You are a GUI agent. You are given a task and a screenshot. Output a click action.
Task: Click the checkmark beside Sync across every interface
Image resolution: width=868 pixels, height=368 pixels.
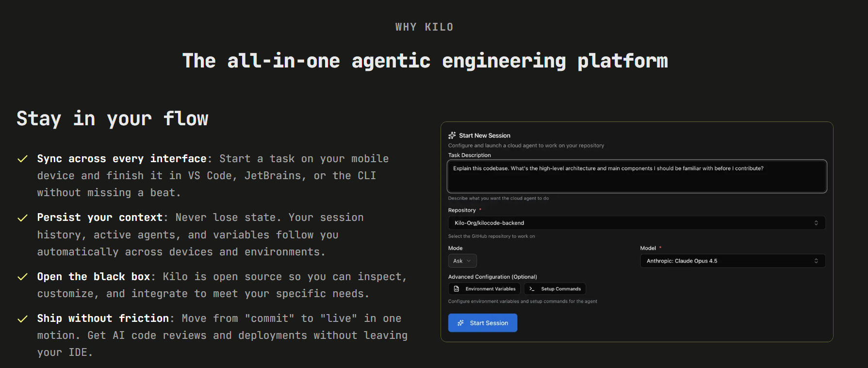pyautogui.click(x=22, y=159)
